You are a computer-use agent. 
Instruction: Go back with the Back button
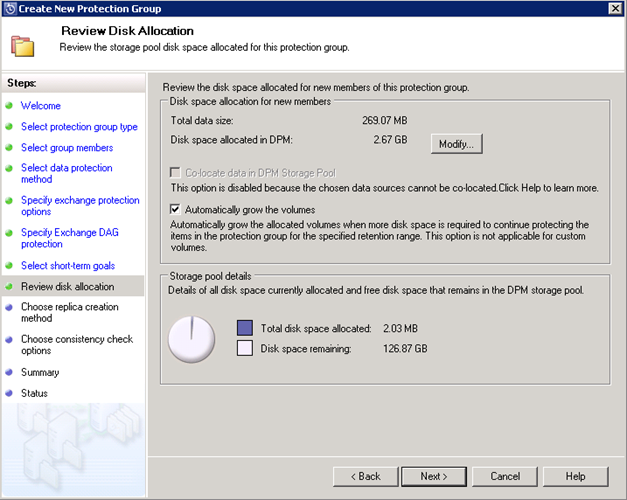click(364, 476)
